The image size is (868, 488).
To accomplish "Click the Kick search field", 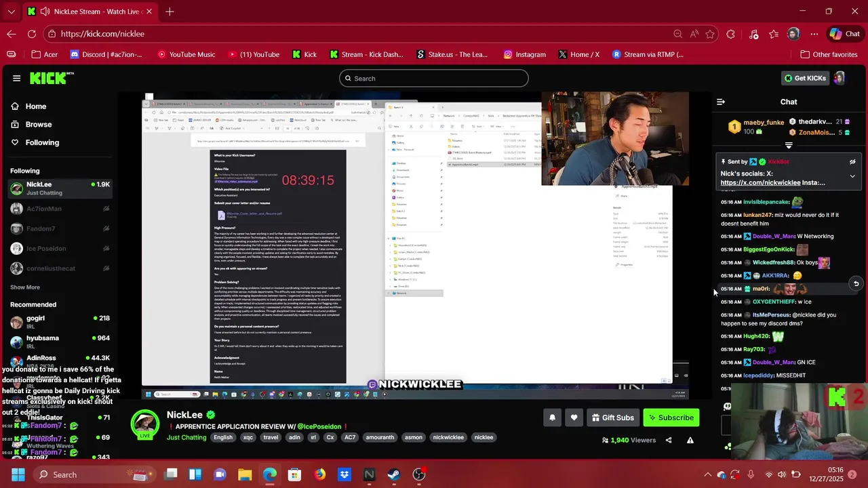I will point(433,78).
